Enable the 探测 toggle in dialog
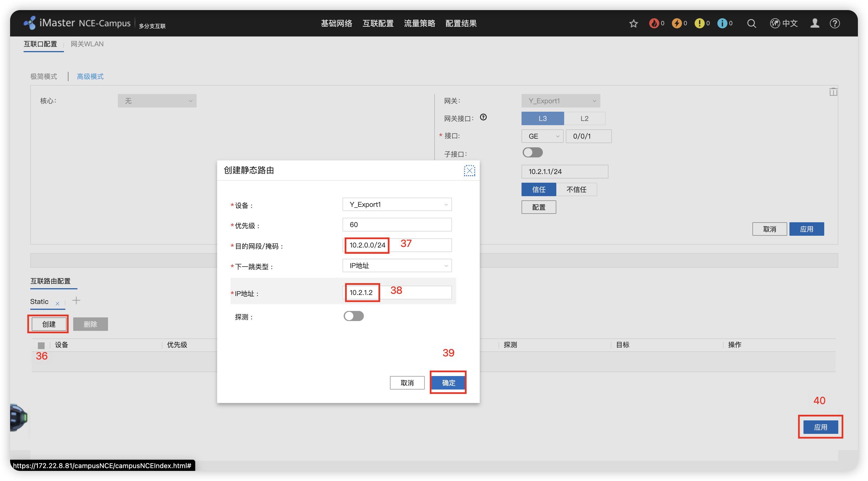868x481 pixels. pos(353,316)
